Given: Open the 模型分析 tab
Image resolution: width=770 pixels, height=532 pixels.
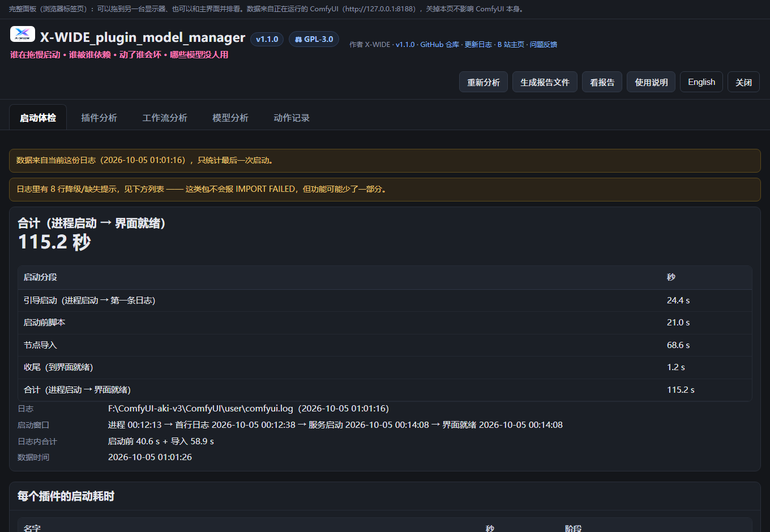Looking at the screenshot, I should tap(230, 118).
